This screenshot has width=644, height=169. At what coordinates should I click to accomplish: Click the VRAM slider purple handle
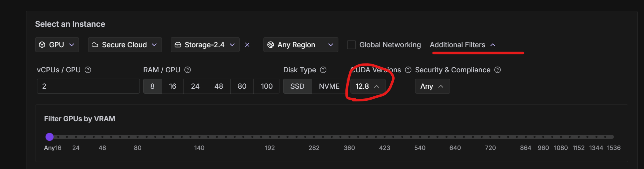coord(50,137)
